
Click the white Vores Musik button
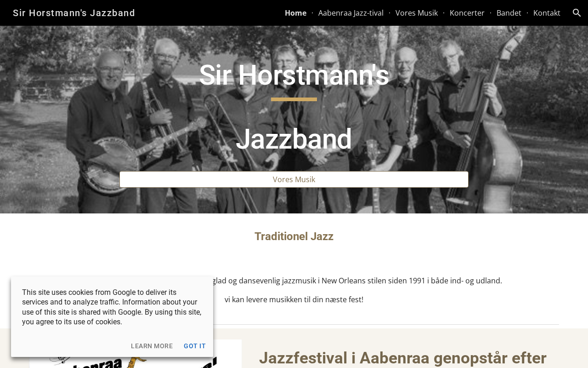click(x=294, y=179)
